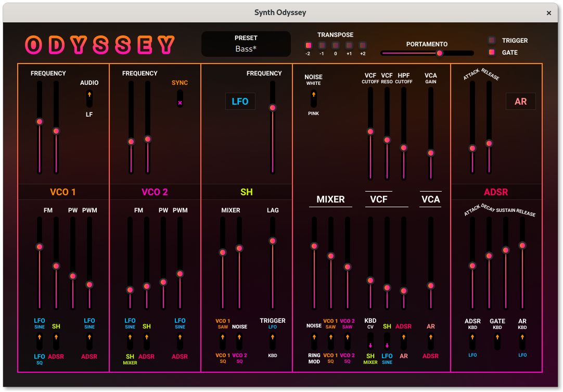Click the ADSR SUSTAIN slider handle
This screenshot has height=392, width=563.
pos(506,250)
